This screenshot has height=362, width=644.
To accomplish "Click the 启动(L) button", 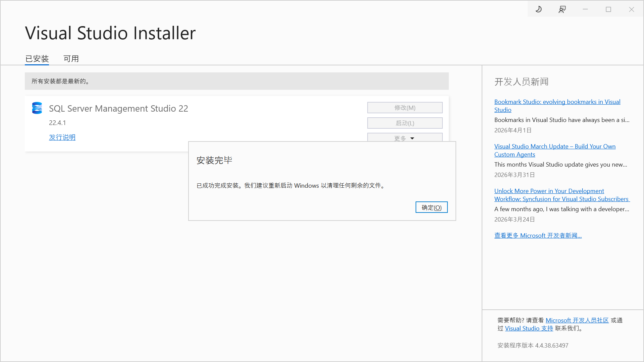I will (405, 123).
